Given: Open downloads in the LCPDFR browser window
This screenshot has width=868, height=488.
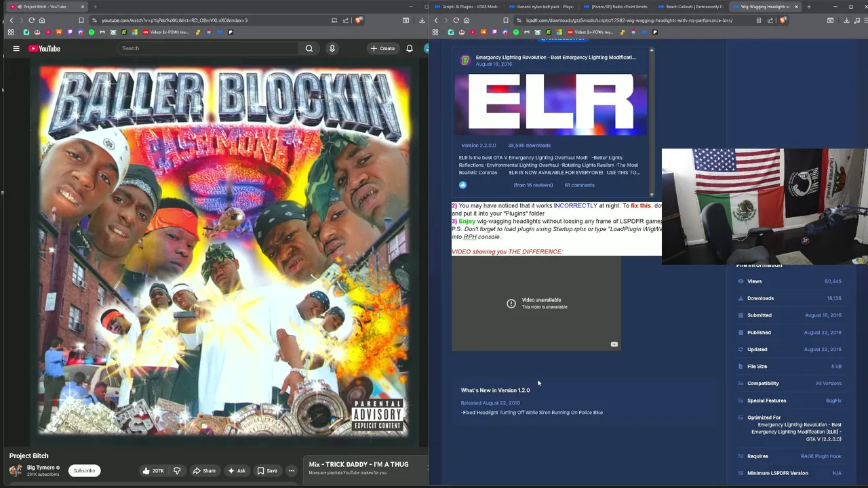Looking at the screenshot, I should click(846, 20).
